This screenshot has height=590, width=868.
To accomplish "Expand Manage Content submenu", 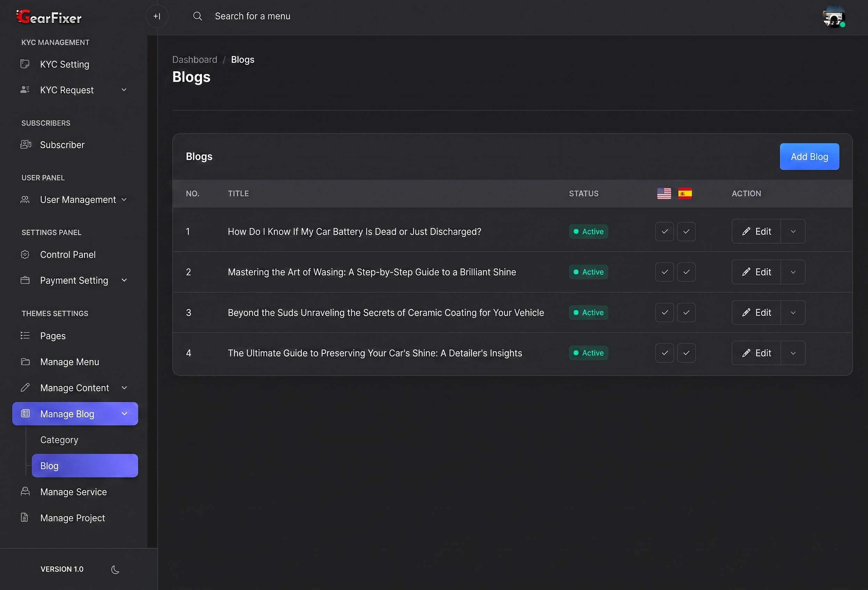I will coord(124,388).
